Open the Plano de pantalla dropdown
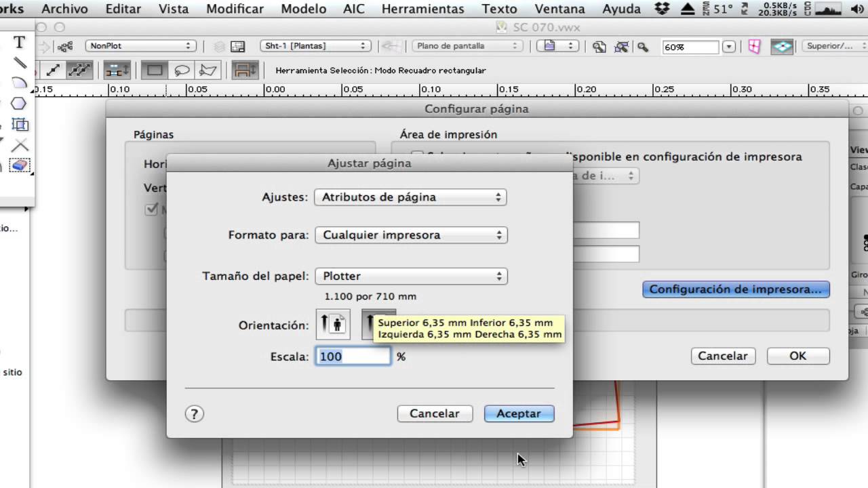The height and width of the screenshot is (488, 868). coord(467,46)
